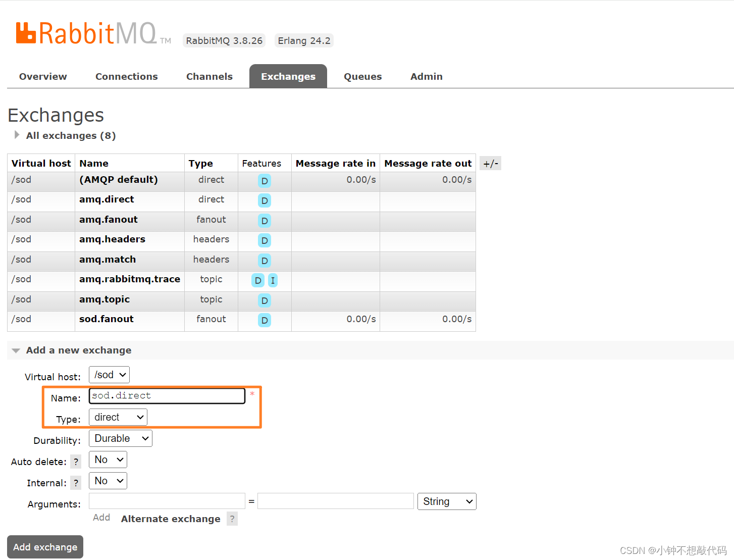
Task: Click the Add exchange button
Action: point(45,547)
